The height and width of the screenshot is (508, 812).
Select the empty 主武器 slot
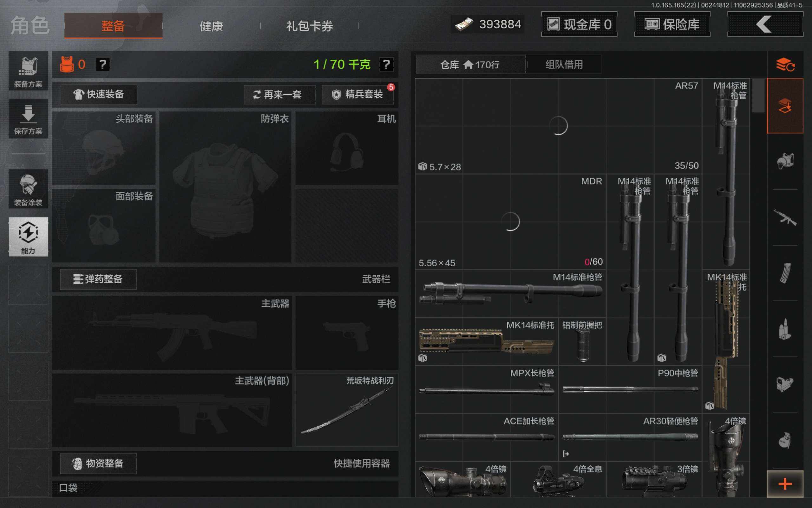[172, 333]
